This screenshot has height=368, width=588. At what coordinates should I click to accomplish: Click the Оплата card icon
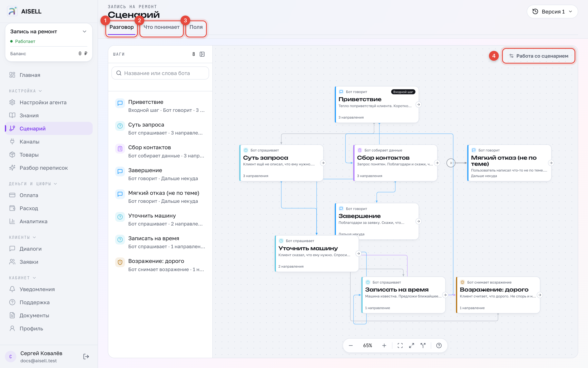tap(12, 195)
